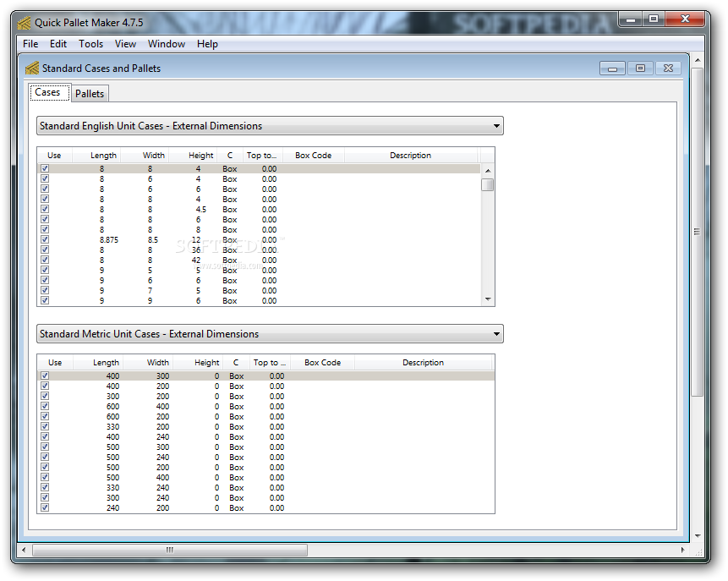
Task: Toggle Use checkbox for the metric 240 x 200 case
Action: pos(45,507)
